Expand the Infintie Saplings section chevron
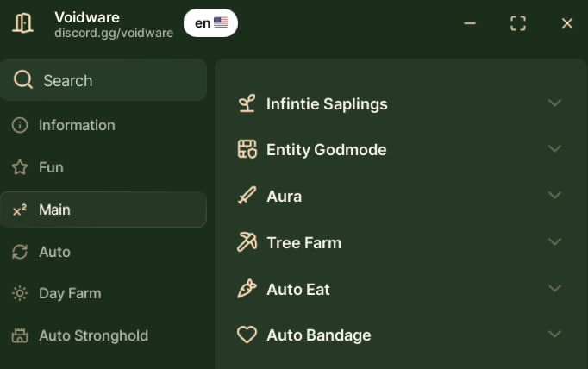The height and width of the screenshot is (369, 588). click(554, 103)
